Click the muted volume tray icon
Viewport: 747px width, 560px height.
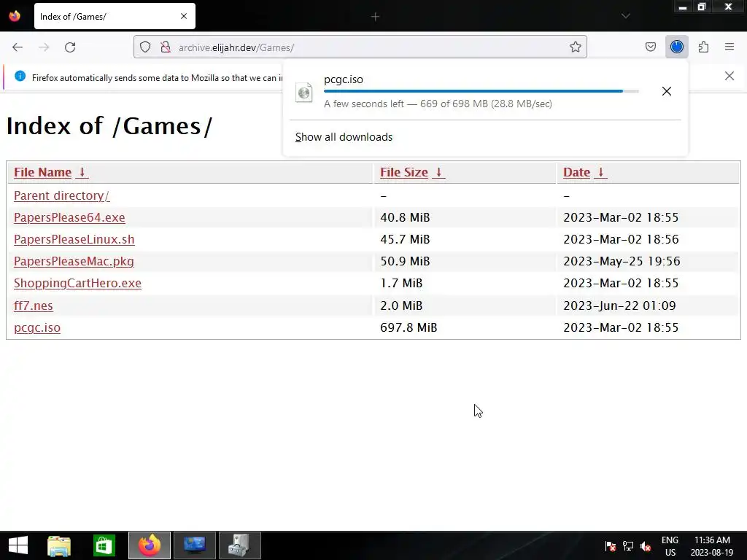[x=646, y=546]
